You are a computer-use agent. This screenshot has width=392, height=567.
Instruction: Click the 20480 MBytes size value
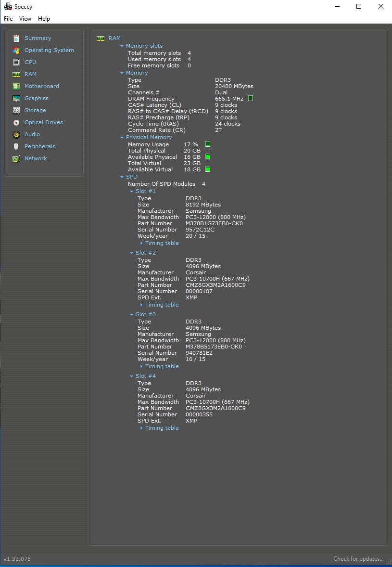pyautogui.click(x=234, y=86)
